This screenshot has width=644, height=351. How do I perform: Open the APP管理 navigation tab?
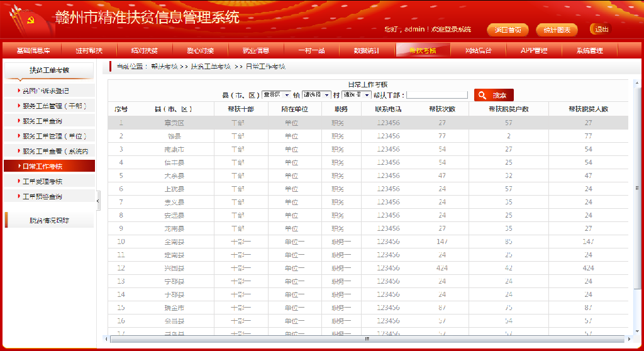tap(534, 51)
